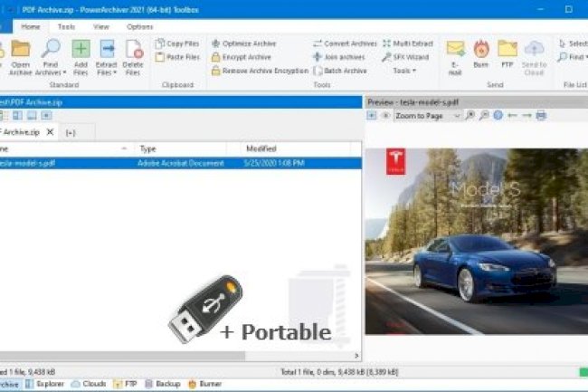Click the eye icon in preview toolbar
The height and width of the screenshot is (392, 588).
click(x=385, y=116)
